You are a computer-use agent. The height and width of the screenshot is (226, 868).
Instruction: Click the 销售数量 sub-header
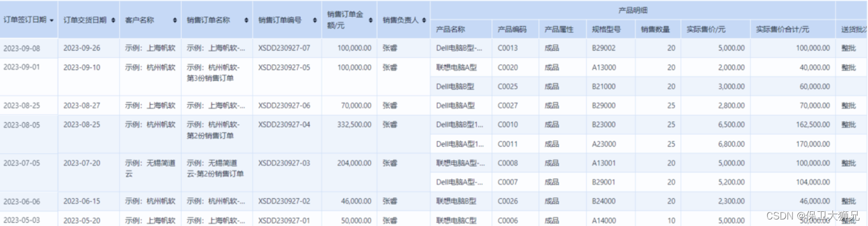tap(655, 29)
